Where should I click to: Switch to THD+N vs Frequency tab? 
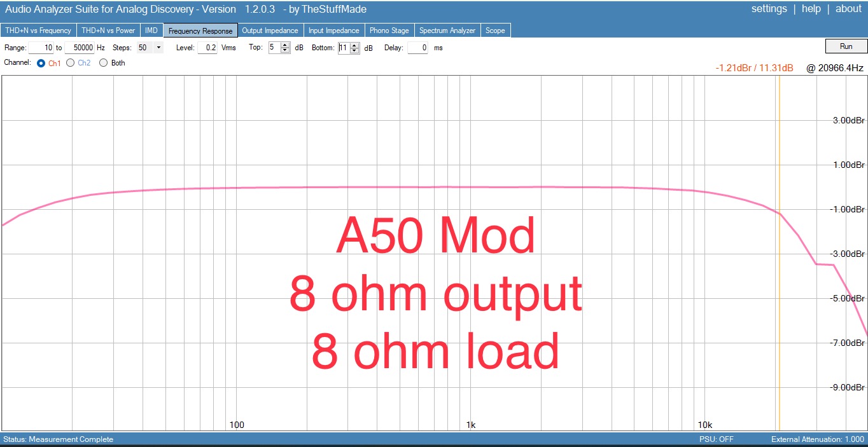point(38,31)
